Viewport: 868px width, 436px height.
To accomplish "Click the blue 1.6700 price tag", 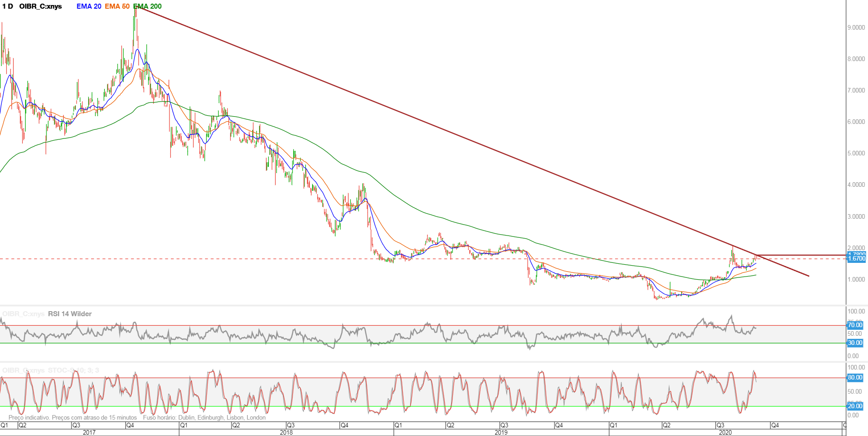I will tap(856, 259).
